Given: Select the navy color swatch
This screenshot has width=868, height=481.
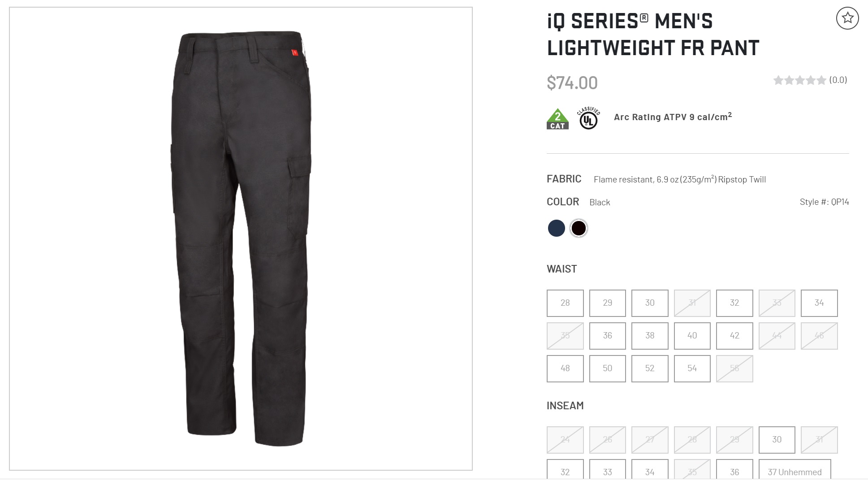Looking at the screenshot, I should [x=556, y=228].
